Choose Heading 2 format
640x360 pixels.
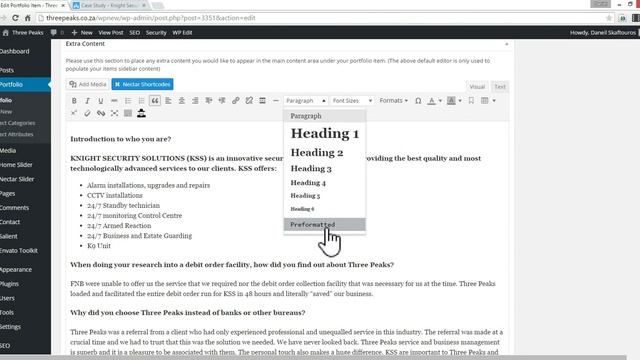pos(324,153)
